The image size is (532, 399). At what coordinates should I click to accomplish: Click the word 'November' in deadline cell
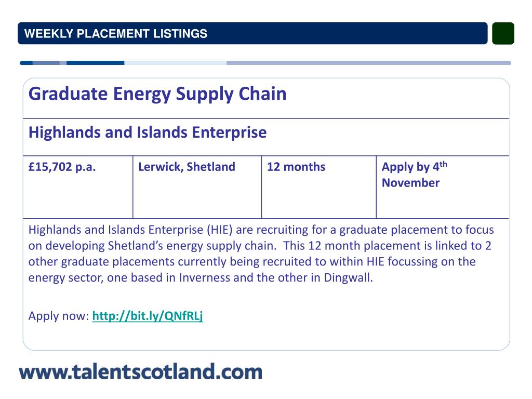coord(410,183)
